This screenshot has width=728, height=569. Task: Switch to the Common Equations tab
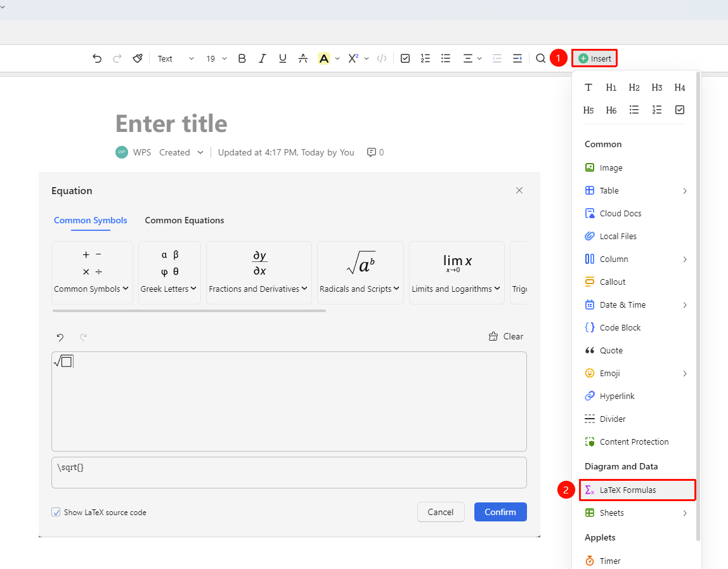tap(185, 220)
